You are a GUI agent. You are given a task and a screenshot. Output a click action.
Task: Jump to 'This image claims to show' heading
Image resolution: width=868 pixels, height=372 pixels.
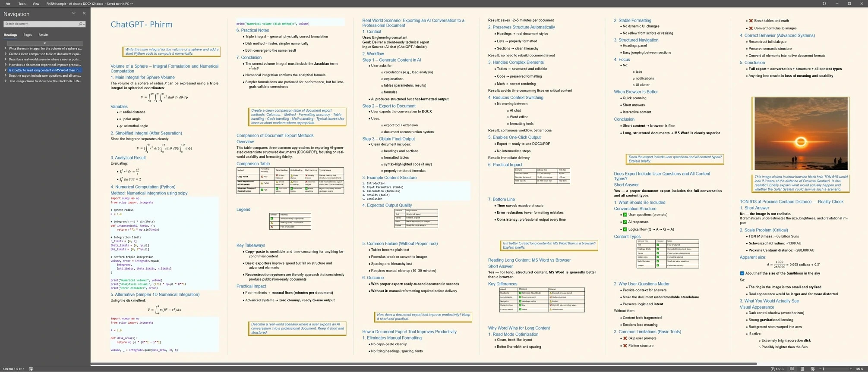[45, 81]
